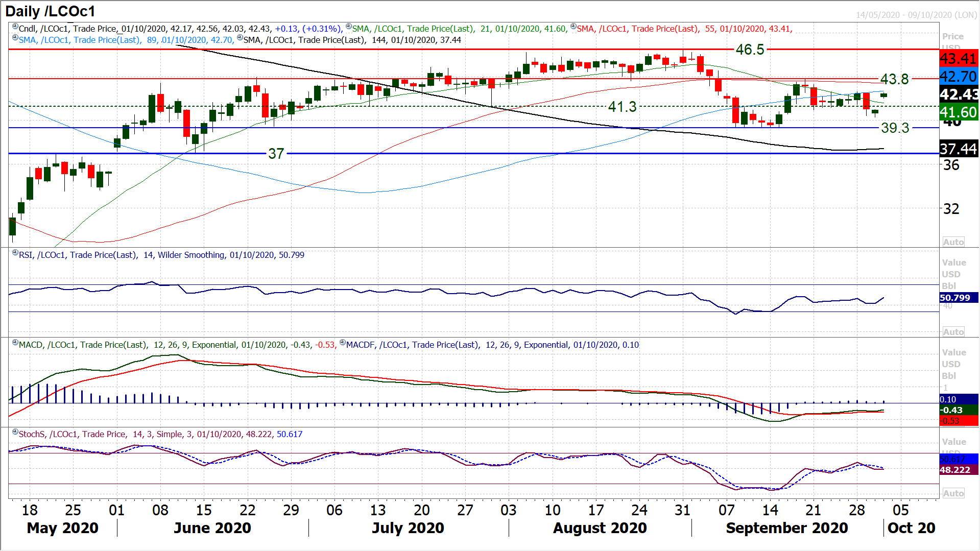Click the Oct 20 month label
This screenshot has width=980, height=551.
[x=912, y=528]
